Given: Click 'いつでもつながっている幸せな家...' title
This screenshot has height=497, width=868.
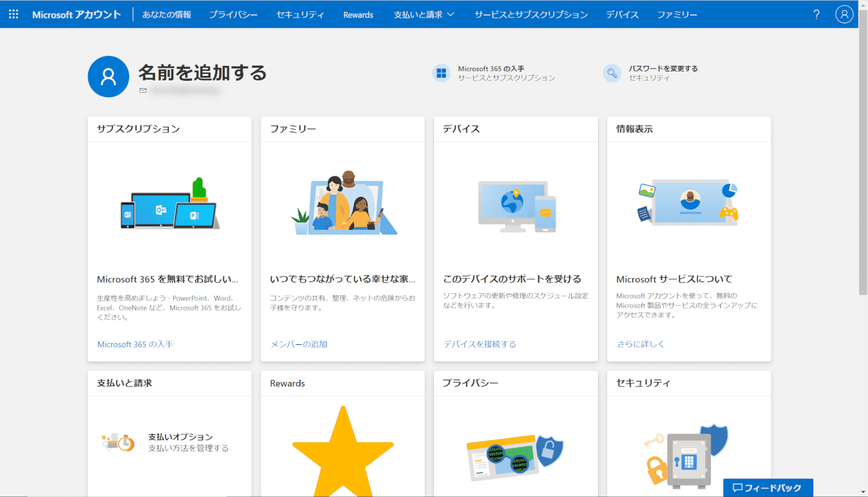Looking at the screenshot, I should pos(343,279).
